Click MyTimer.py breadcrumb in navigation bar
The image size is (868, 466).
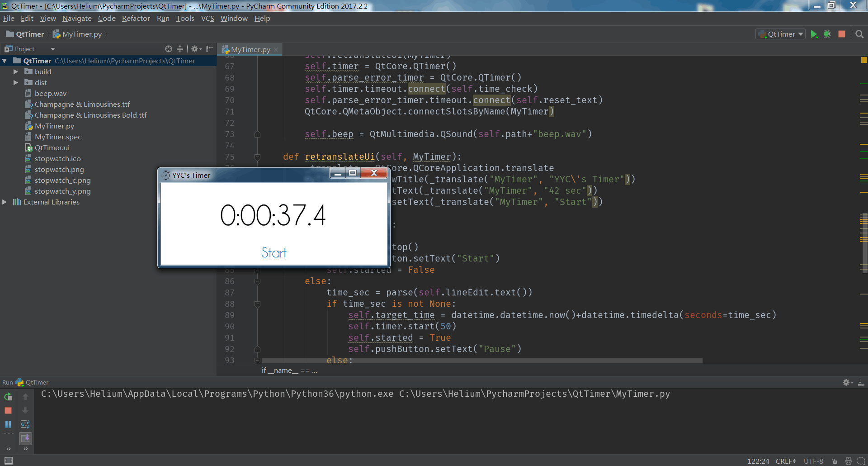coord(77,34)
